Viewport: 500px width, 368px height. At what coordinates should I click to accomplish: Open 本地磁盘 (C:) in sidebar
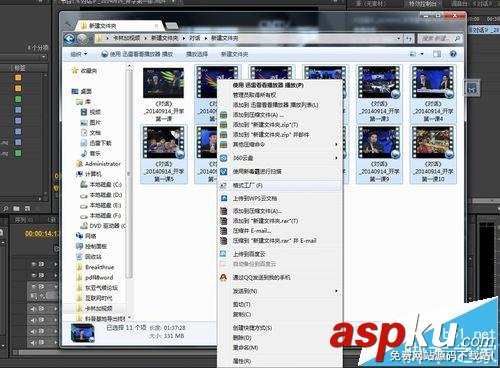(101, 184)
